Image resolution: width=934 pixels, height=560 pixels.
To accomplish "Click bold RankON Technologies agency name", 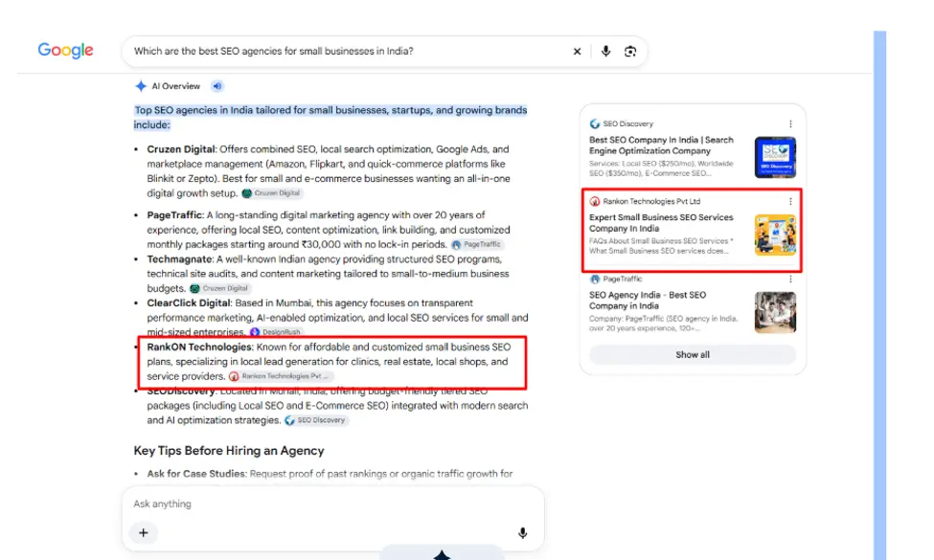I will 200,347.
